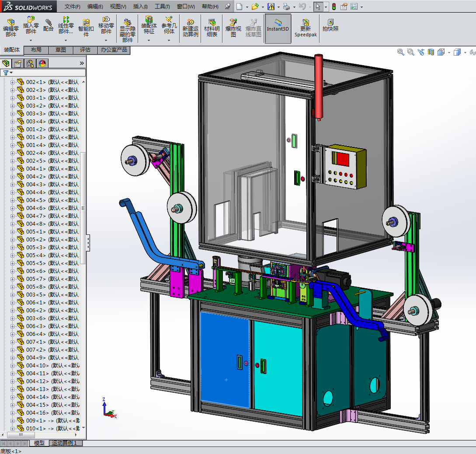The height and width of the screenshot is (454, 476).
Task: Expand the 插入零部件 dropdown arrow
Action: click(x=31, y=40)
